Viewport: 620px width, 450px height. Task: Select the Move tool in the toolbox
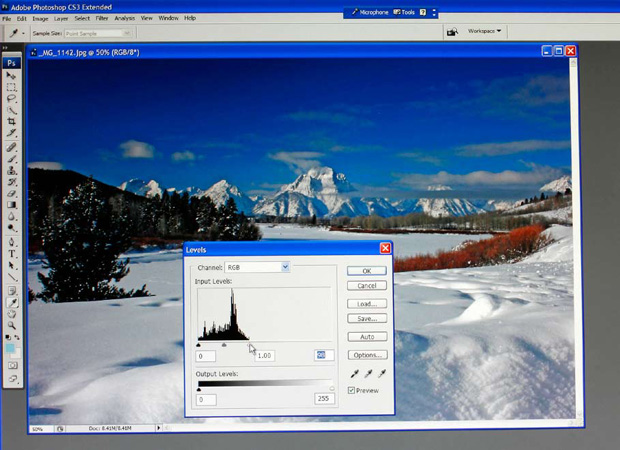(x=12, y=76)
